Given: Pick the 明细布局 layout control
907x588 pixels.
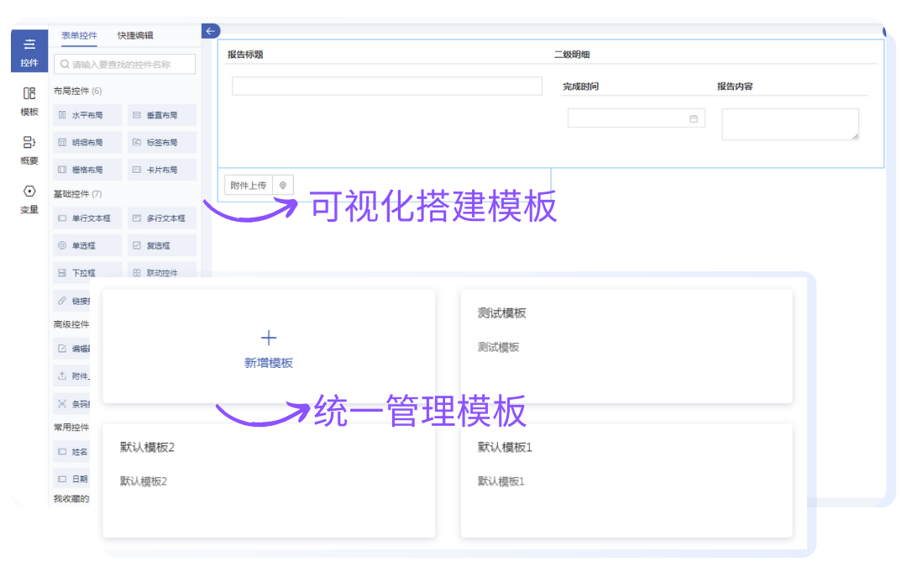Looking at the screenshot, I should [87, 142].
